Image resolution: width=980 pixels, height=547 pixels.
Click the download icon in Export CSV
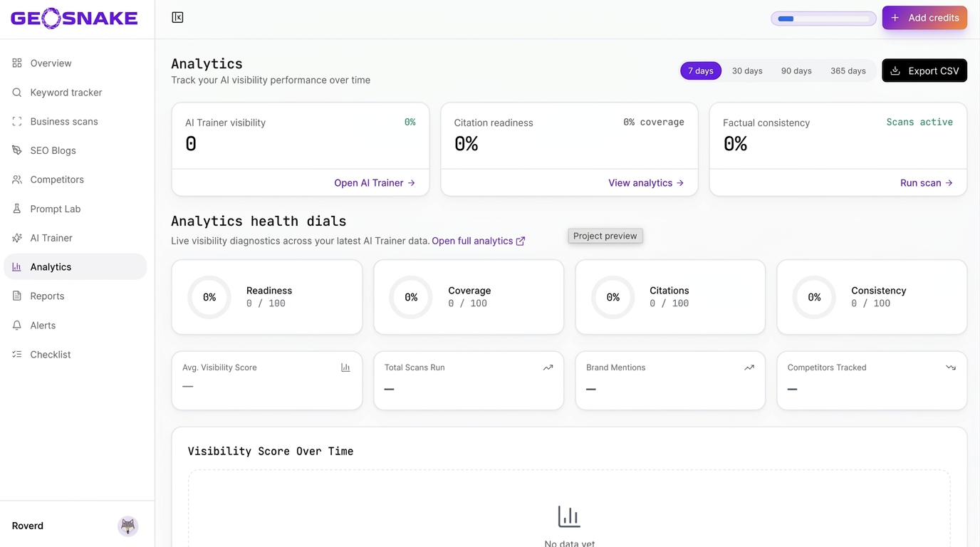tap(895, 71)
